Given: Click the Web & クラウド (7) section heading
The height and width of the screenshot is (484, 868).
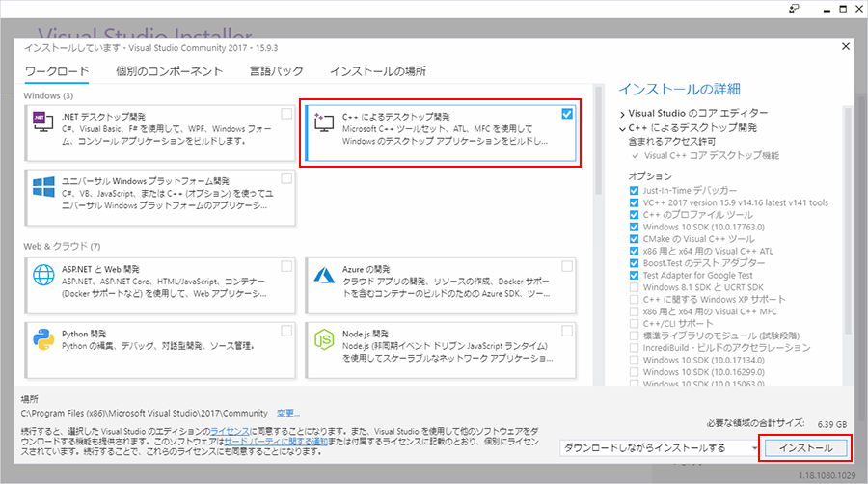Looking at the screenshot, I should coord(62,246).
